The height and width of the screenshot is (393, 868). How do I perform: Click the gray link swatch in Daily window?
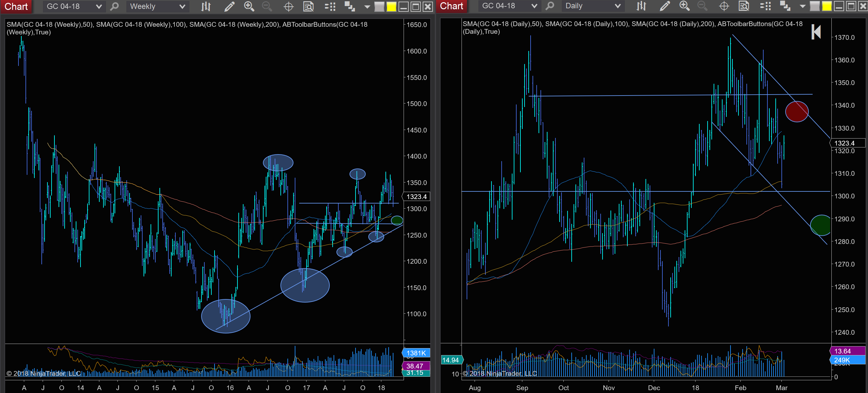click(x=815, y=6)
